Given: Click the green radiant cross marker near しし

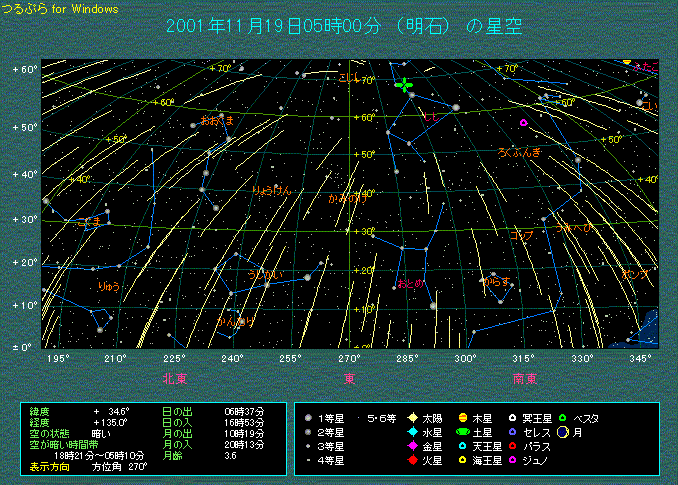Looking at the screenshot, I should pos(404,86).
